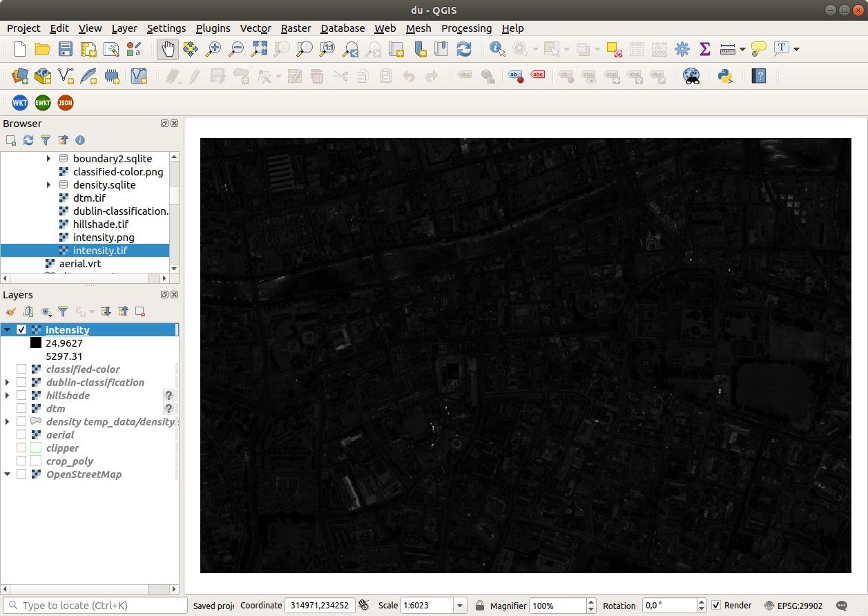868x616 pixels.
Task: Open the Processing Toolbox icon
Action: (x=682, y=49)
